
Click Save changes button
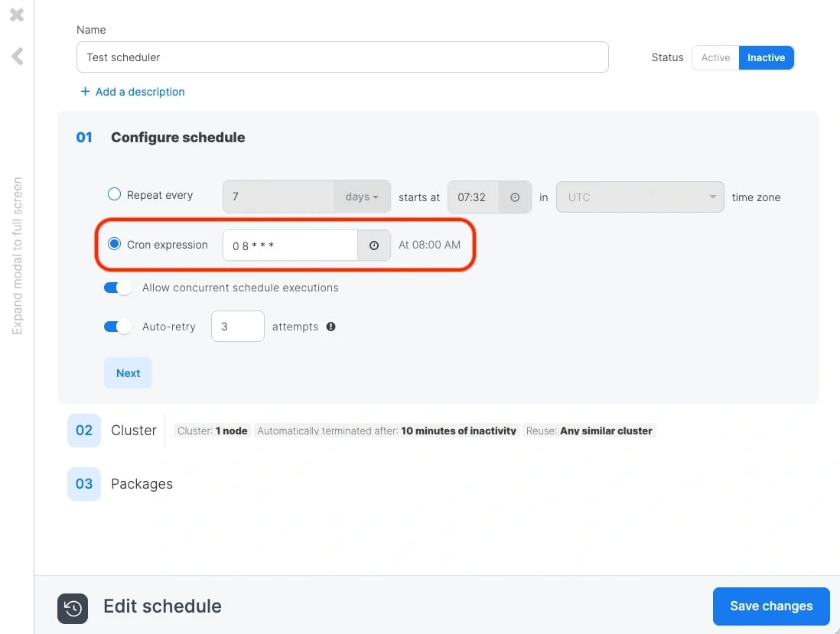pos(771,606)
